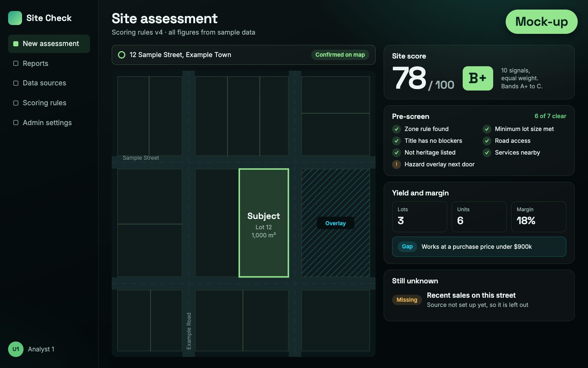
Task: Click the Hazard overlay next door text
Action: (x=440, y=164)
